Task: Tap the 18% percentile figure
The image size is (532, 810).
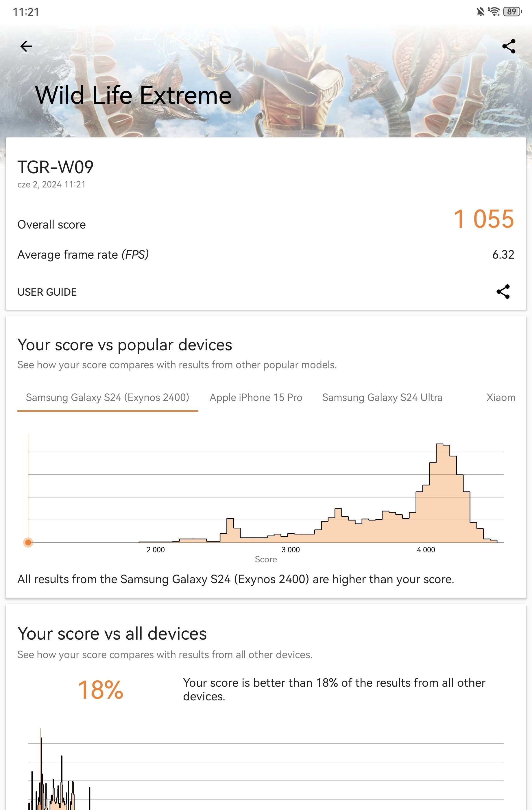Action: pyautogui.click(x=100, y=690)
